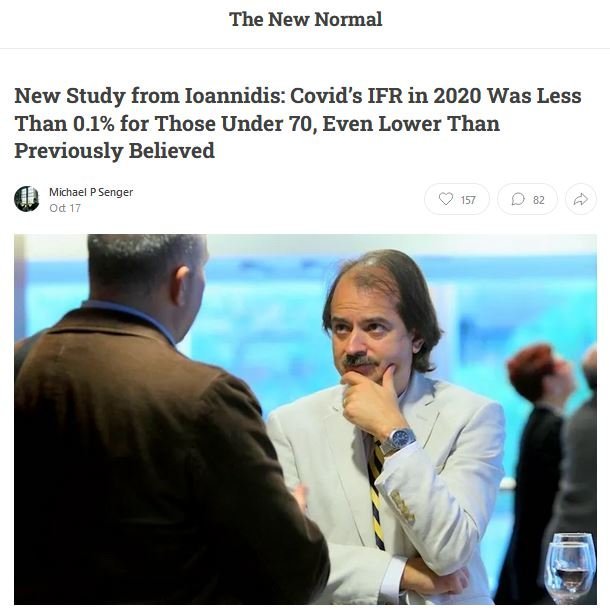Click the headline text "Previously Believed"
Image resolution: width=610 pixels, height=611 pixels.
pyautogui.click(x=114, y=151)
